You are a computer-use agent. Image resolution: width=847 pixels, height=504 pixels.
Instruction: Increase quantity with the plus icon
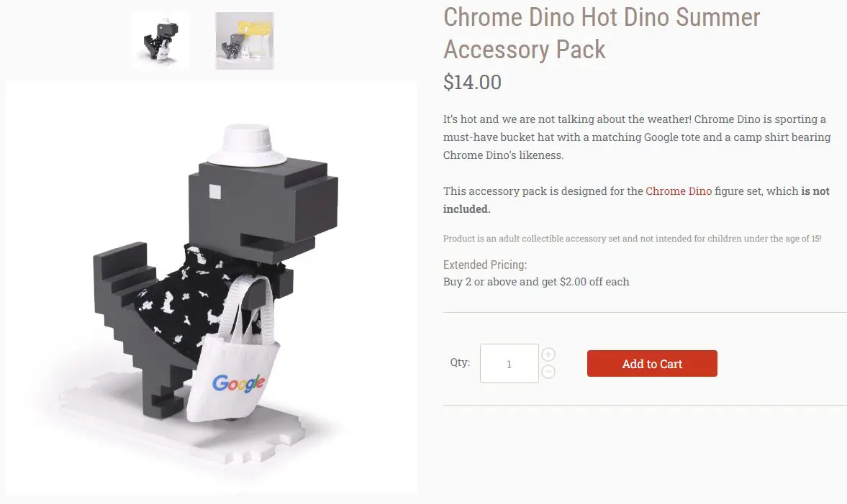point(548,354)
